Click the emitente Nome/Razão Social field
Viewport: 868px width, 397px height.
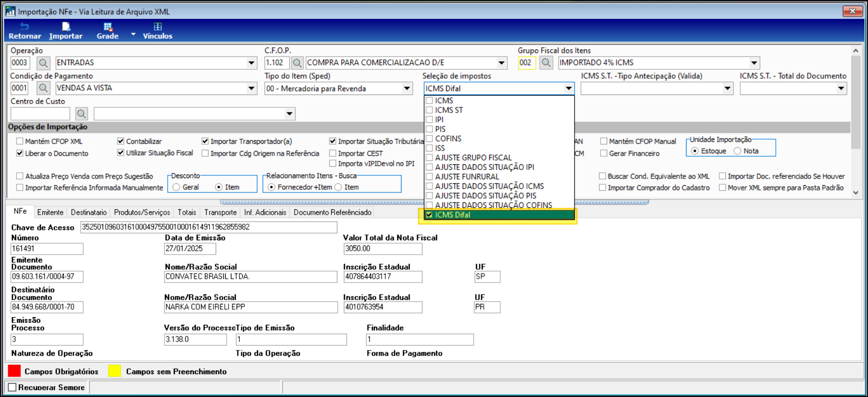coord(251,276)
